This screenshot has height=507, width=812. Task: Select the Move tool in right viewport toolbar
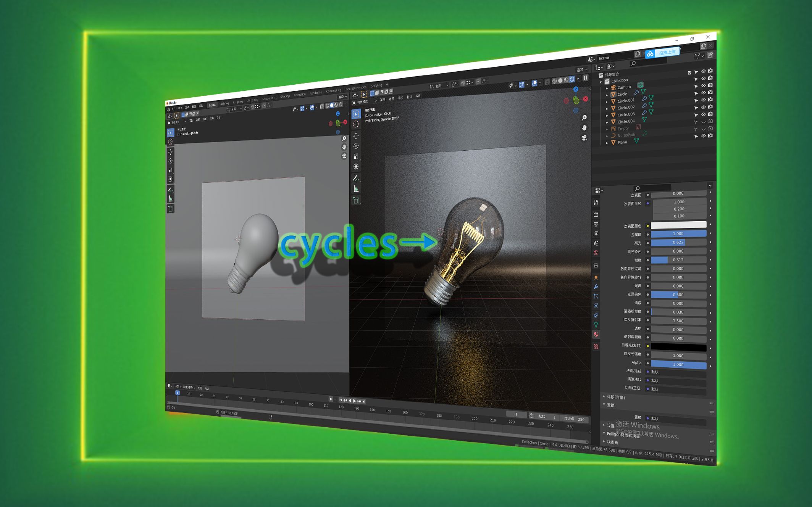[356, 136]
